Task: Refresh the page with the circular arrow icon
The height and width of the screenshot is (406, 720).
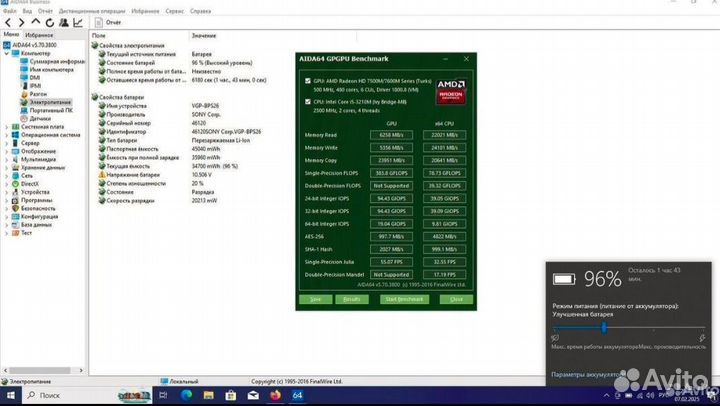Action: (x=50, y=22)
